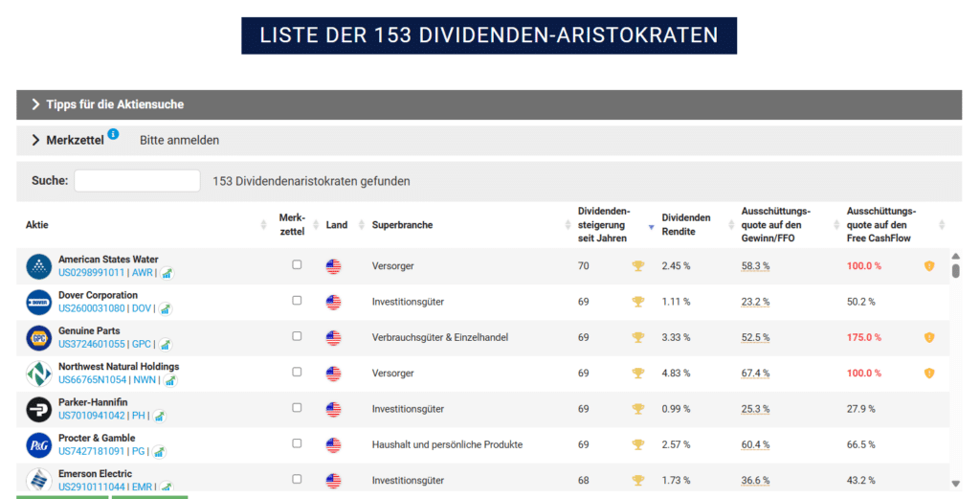Click trophy icon in Procter & Gamble row
Viewport: 980px width, 499px height.
tap(637, 444)
